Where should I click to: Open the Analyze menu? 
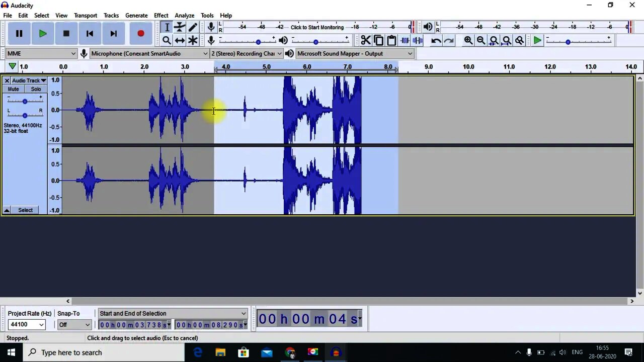[185, 16]
